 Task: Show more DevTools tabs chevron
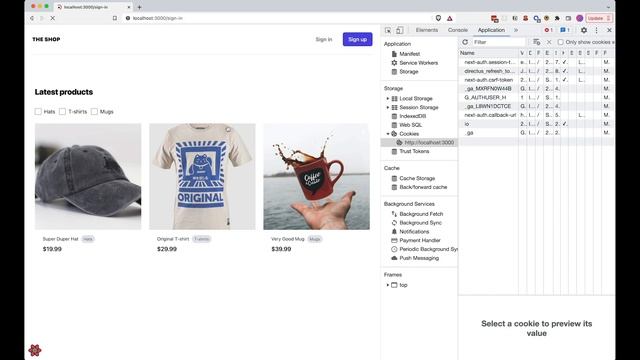[516, 30]
